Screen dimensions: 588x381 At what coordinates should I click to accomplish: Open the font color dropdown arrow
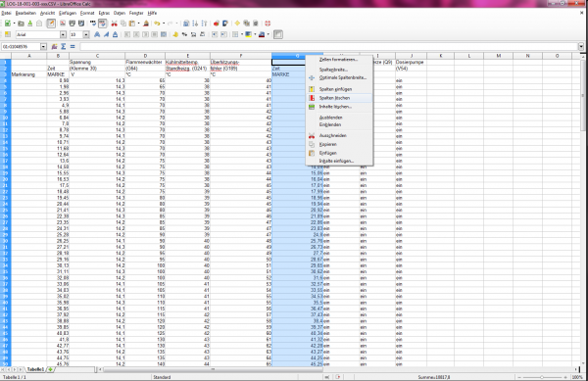point(269,34)
